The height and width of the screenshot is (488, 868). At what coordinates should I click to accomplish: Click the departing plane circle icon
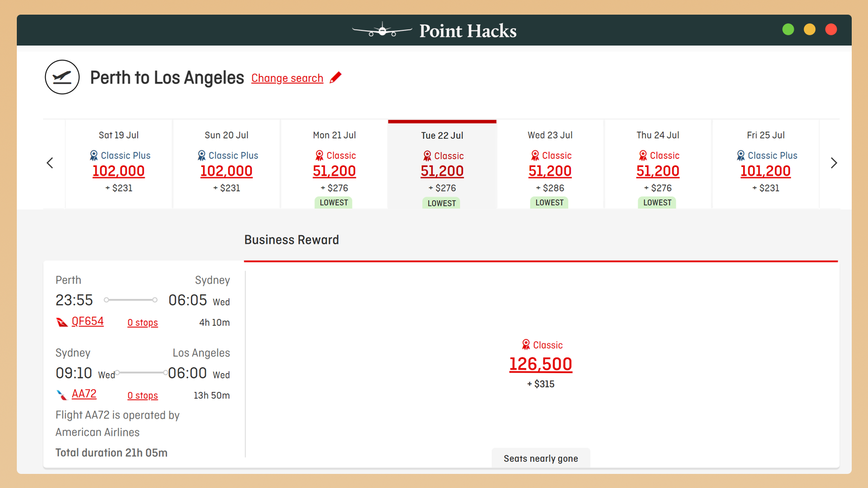(62, 77)
